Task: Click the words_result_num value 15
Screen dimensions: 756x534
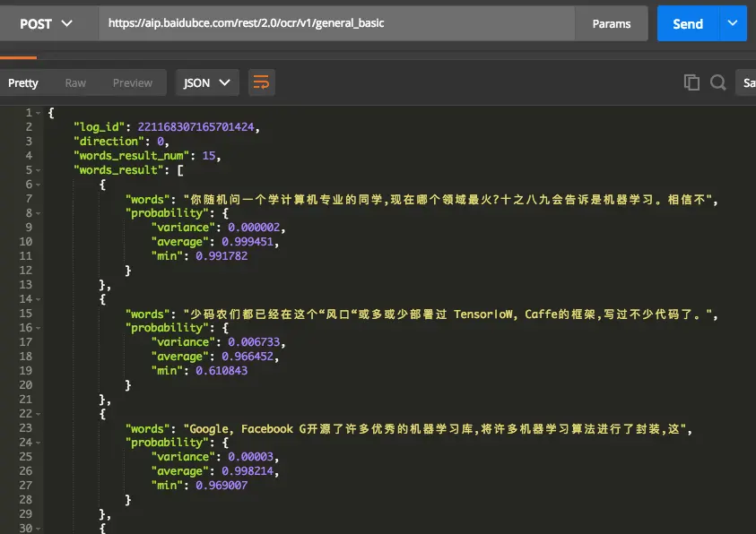Action: click(209, 156)
